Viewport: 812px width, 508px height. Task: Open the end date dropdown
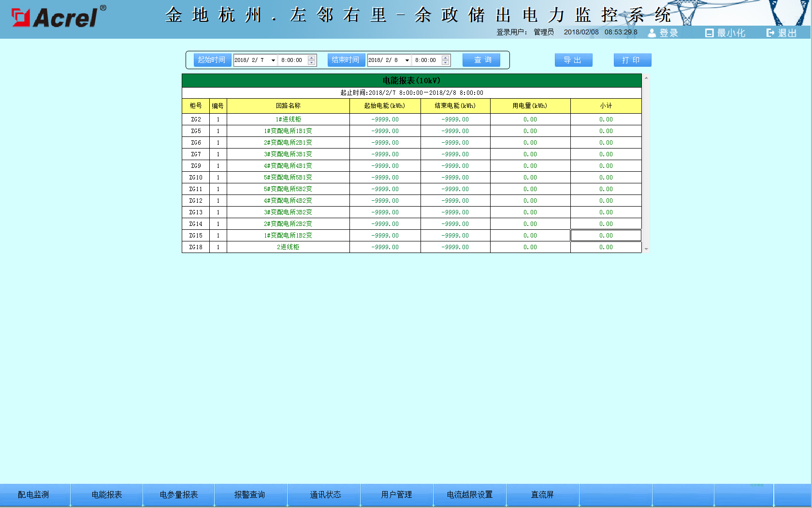coord(407,60)
